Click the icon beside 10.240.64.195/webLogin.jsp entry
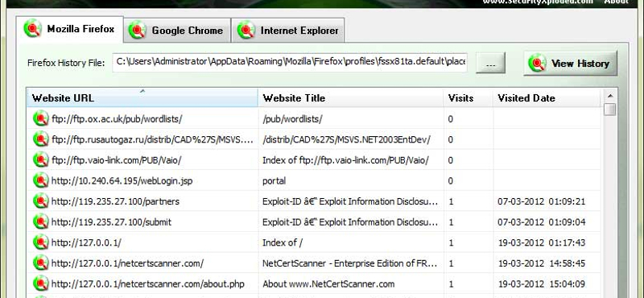 [41, 180]
